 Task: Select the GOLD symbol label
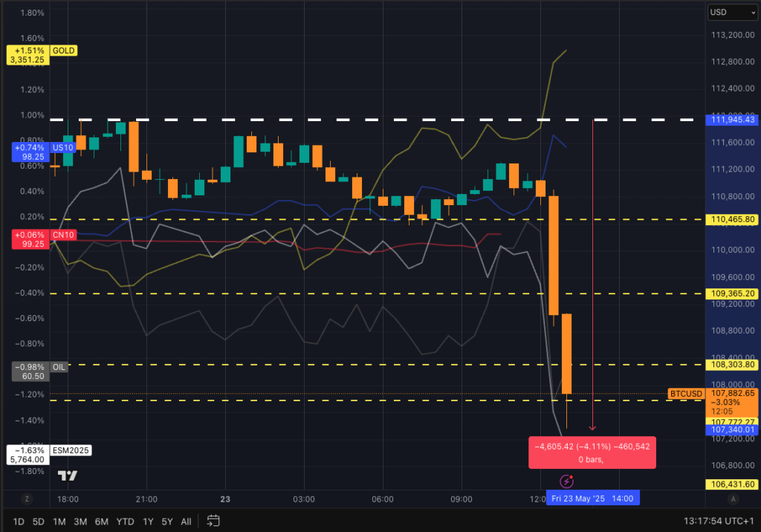(62, 51)
